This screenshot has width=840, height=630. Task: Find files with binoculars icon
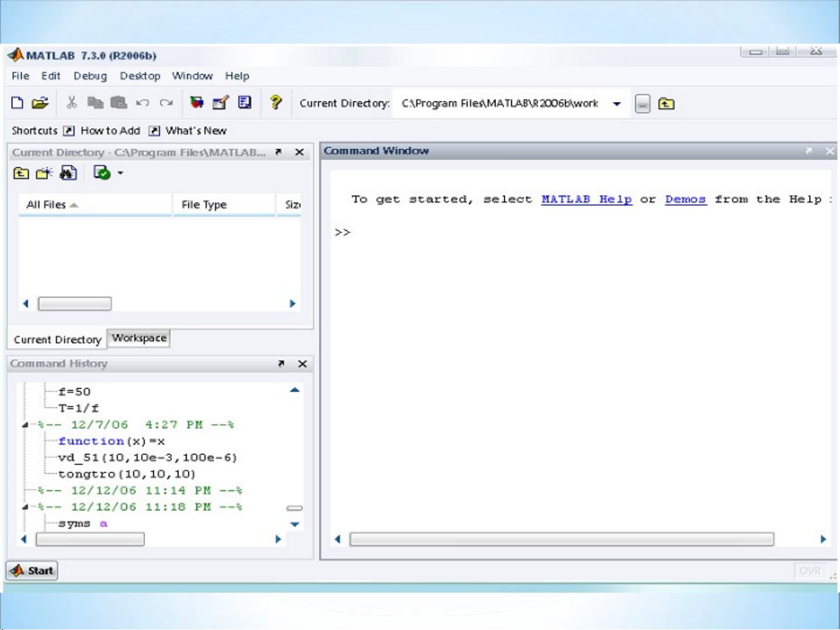[x=68, y=173]
